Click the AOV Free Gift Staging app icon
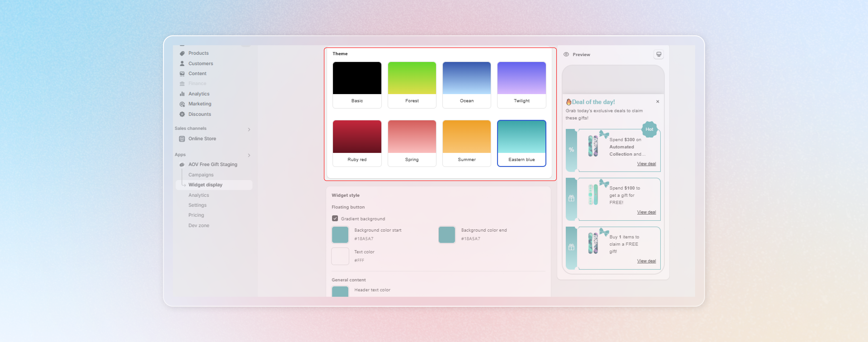The height and width of the screenshot is (342, 868). tap(182, 165)
